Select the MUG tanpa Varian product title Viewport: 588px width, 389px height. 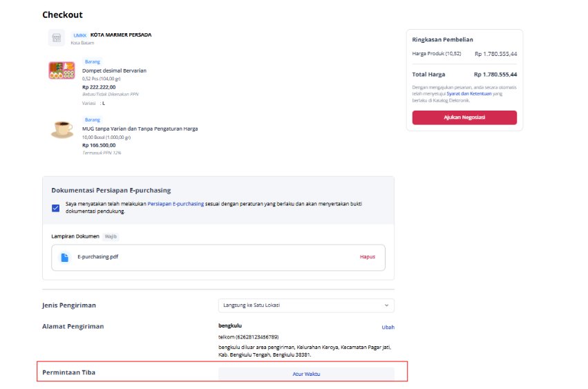pos(140,129)
